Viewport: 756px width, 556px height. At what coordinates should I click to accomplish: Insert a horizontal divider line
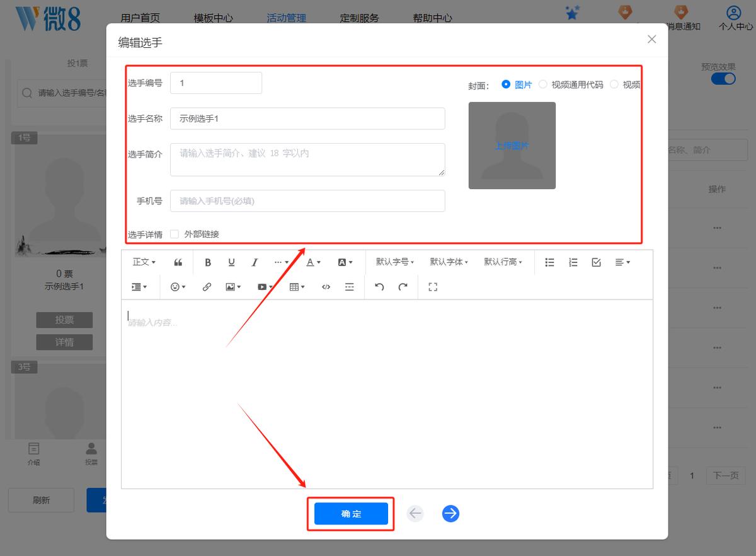click(x=349, y=287)
